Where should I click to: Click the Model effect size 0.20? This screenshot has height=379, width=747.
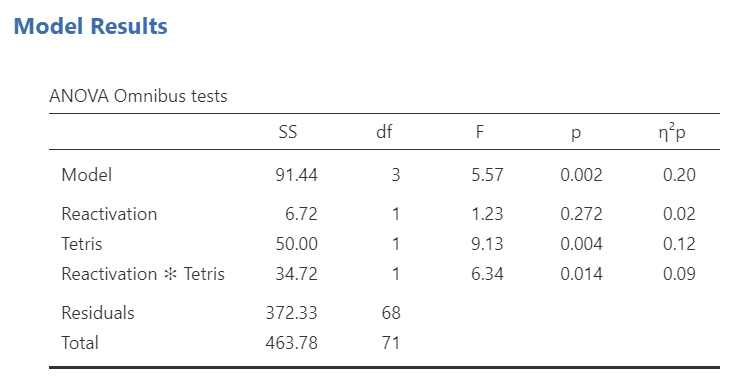[x=679, y=175]
